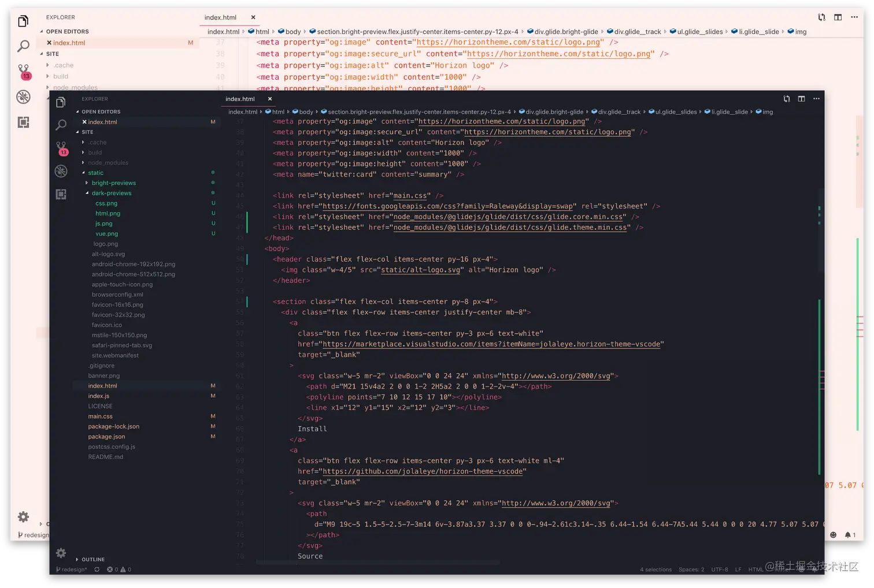
Task: Click the Manage gear icon in dark window
Action: (x=61, y=553)
